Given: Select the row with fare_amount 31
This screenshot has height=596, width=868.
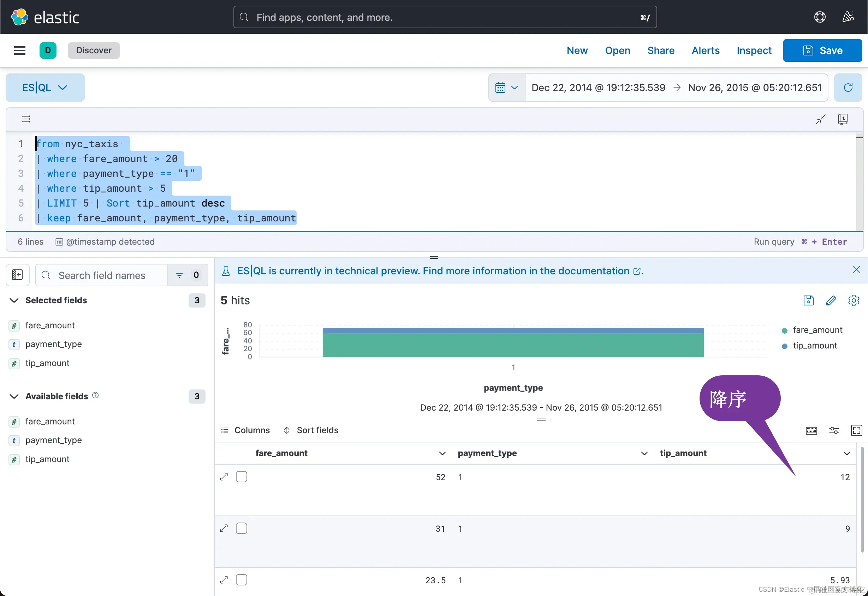Looking at the screenshot, I should (x=241, y=529).
